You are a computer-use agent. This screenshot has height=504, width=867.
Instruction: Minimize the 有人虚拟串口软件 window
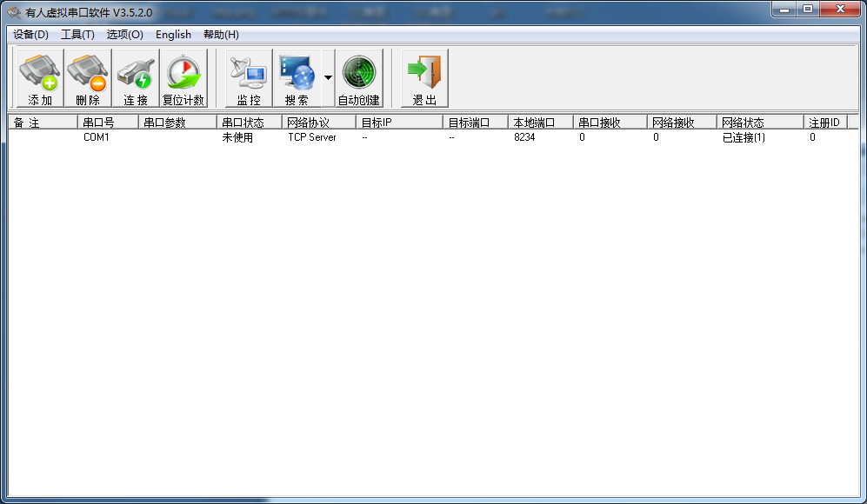click(x=784, y=10)
